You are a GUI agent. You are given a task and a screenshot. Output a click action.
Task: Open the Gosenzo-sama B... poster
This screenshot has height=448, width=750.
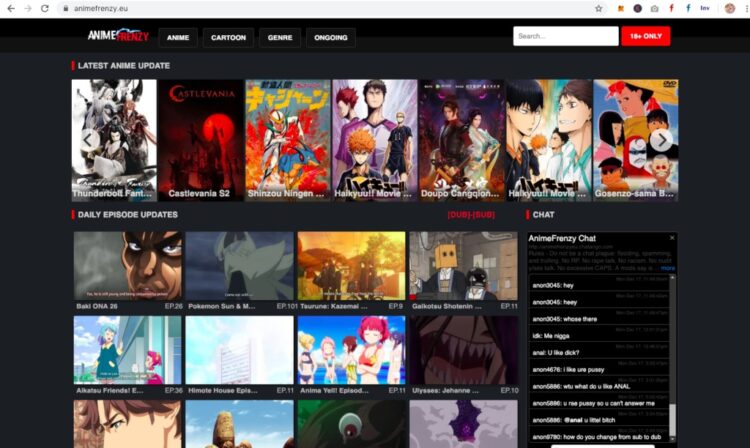coord(636,140)
